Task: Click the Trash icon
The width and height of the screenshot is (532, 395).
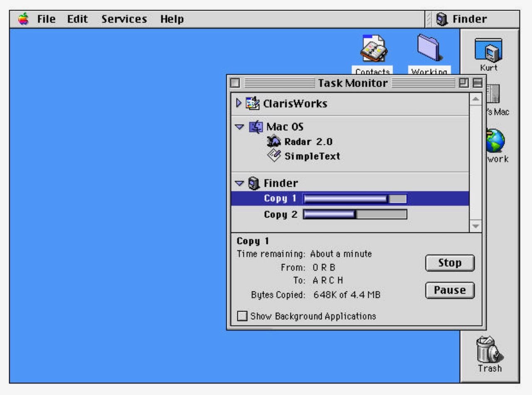Action: 489,349
